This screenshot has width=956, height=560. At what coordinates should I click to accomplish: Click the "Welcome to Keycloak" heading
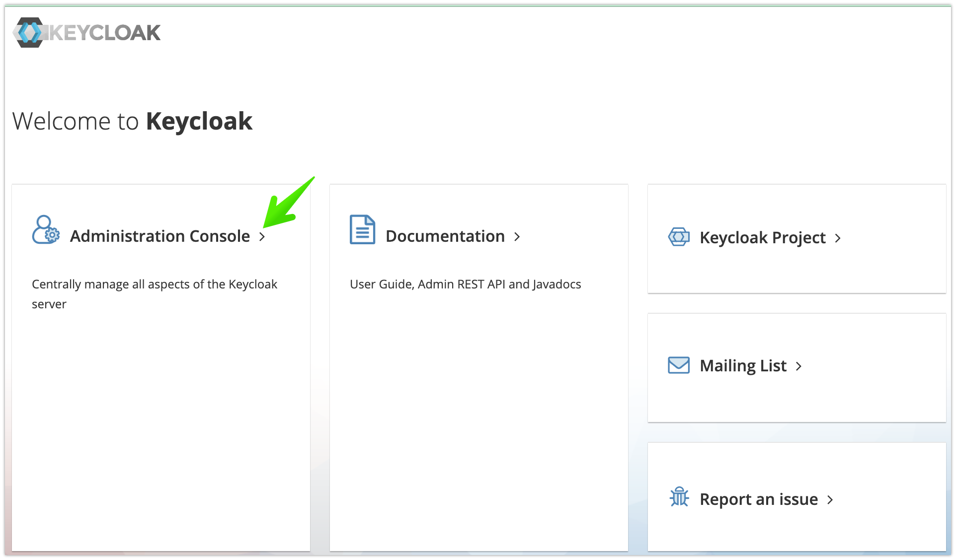pyautogui.click(x=132, y=122)
